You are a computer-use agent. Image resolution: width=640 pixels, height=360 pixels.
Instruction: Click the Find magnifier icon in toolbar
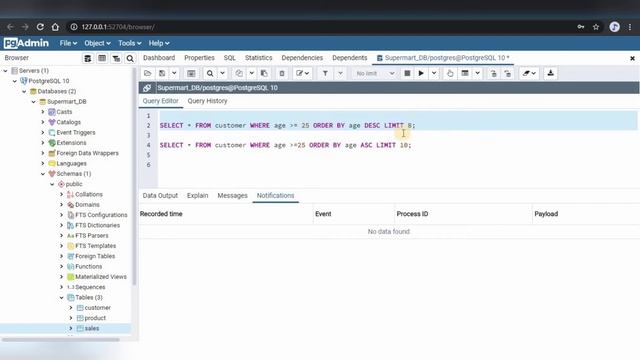click(x=210, y=73)
